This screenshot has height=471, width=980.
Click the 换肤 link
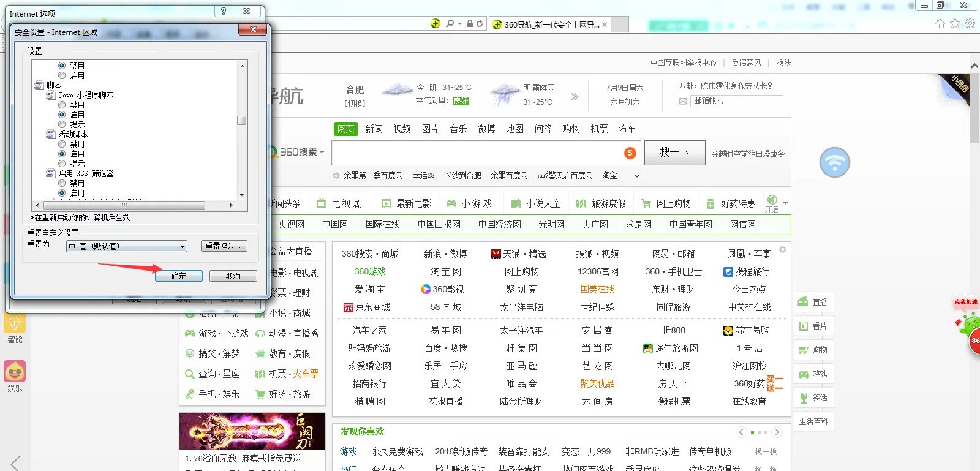coord(783,62)
